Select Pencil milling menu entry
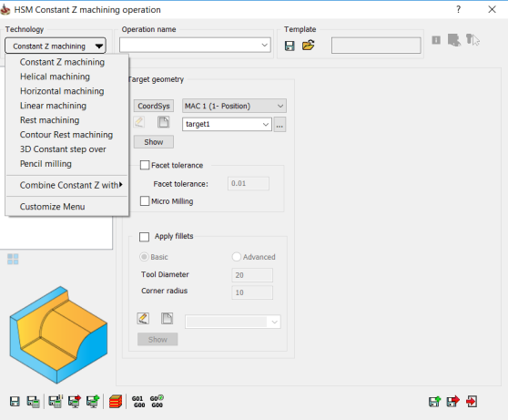The image size is (508, 420). [46, 164]
